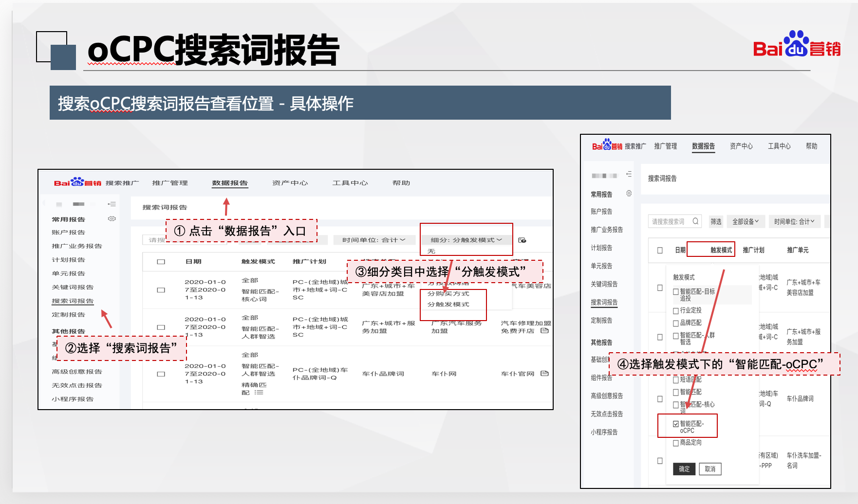The height and width of the screenshot is (504, 858).
Task: Click note icon beside 汽车修理加盟免费开店
Action: pyautogui.click(x=544, y=331)
